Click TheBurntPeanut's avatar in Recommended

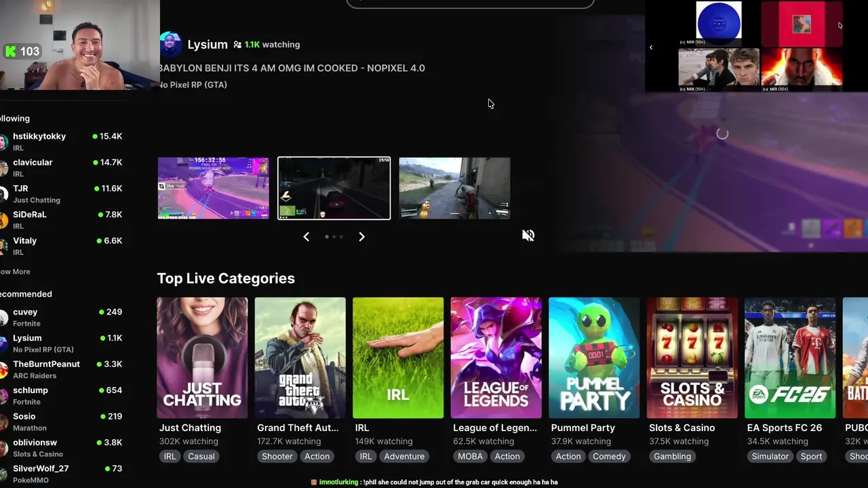3,369
